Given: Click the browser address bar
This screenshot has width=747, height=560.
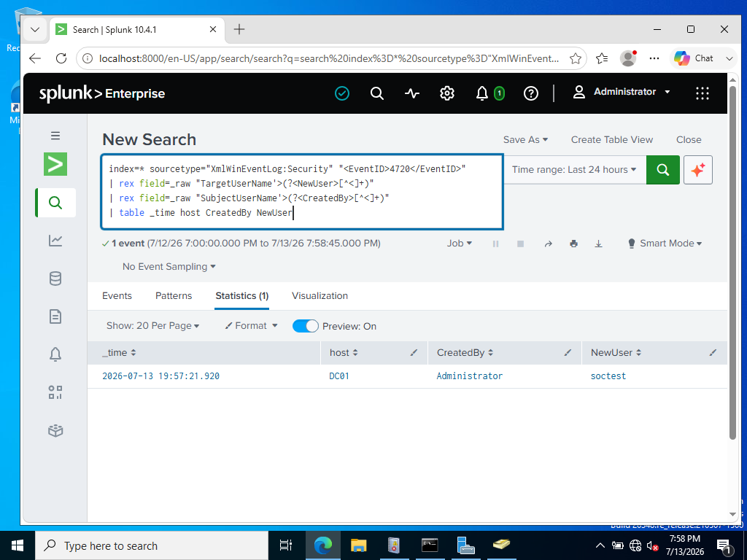Looking at the screenshot, I should [329, 58].
